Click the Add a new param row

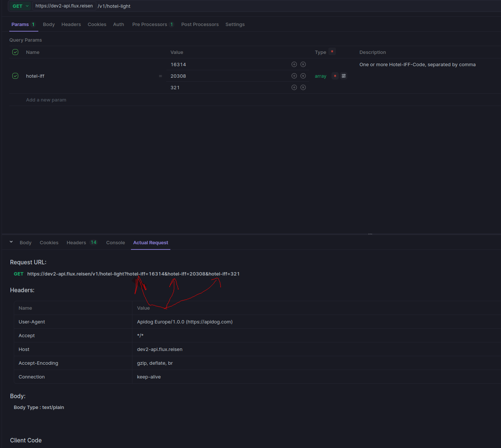tap(46, 100)
